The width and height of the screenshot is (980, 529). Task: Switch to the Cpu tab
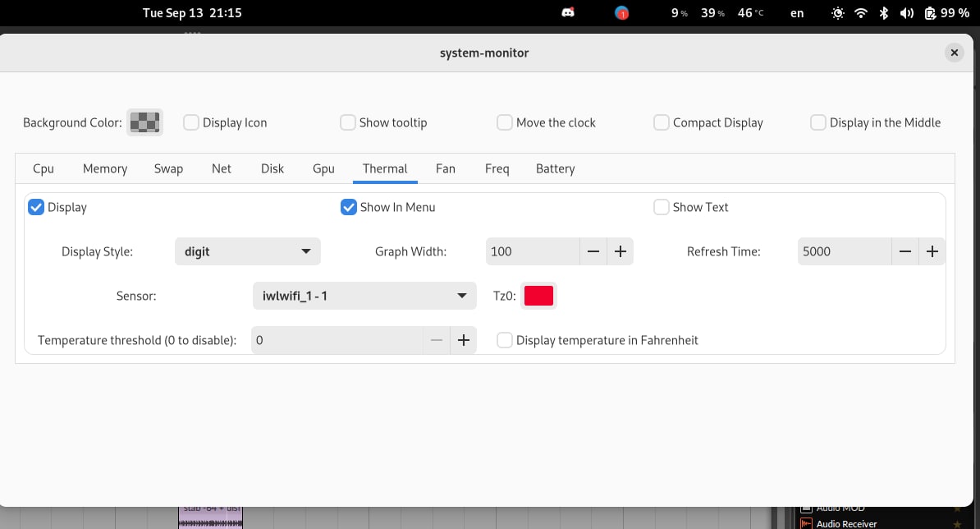[44, 168]
